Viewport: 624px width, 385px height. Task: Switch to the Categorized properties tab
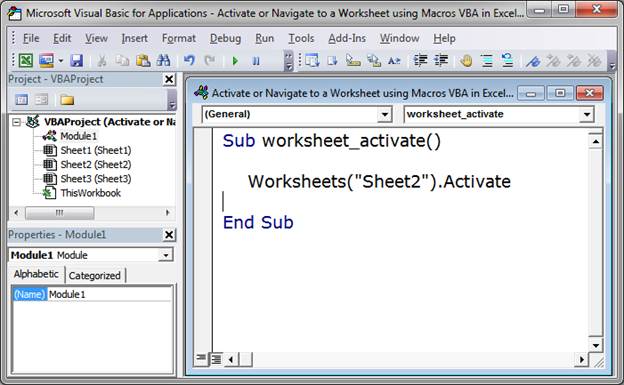tap(95, 276)
